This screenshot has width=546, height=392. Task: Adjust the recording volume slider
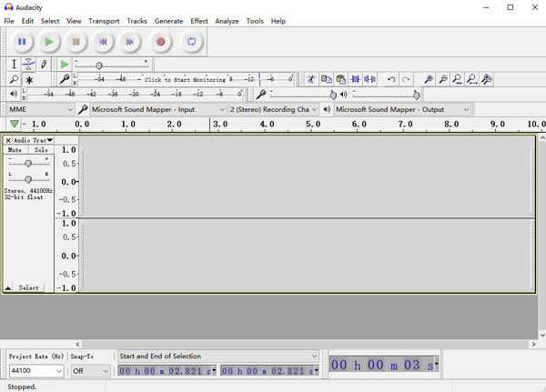point(303,95)
